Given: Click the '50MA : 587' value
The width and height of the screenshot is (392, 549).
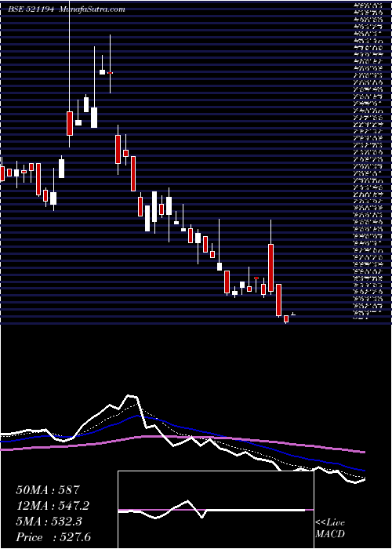Looking at the screenshot, I should pyautogui.click(x=49, y=490).
